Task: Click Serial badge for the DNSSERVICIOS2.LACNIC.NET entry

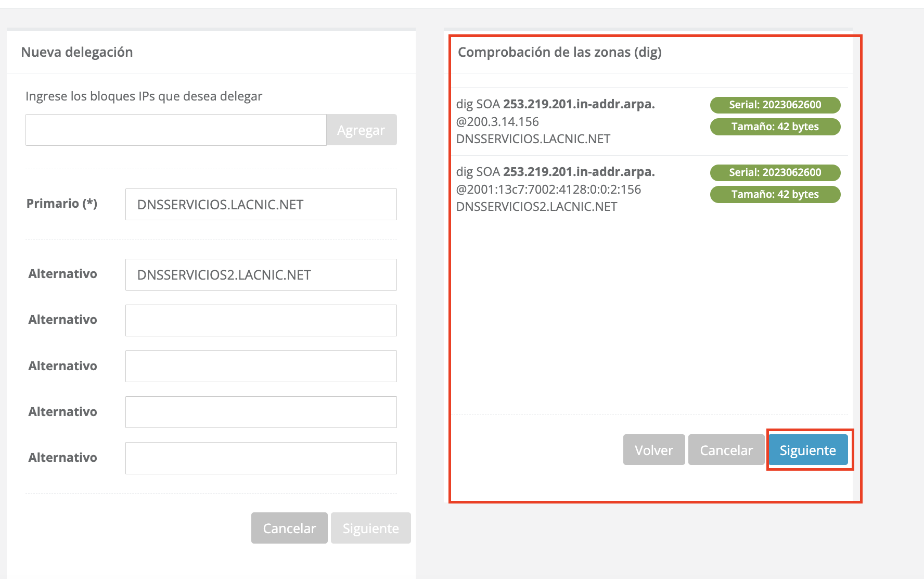Action: pos(775,172)
